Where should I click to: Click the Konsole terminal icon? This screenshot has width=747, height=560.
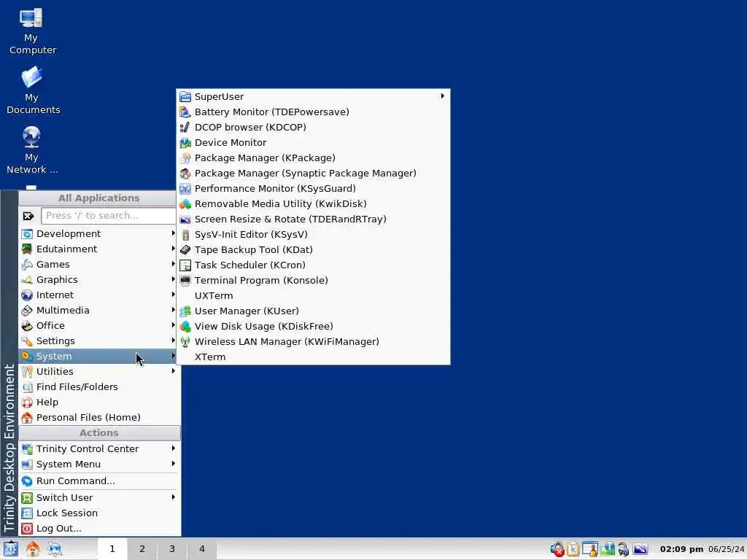[185, 281]
